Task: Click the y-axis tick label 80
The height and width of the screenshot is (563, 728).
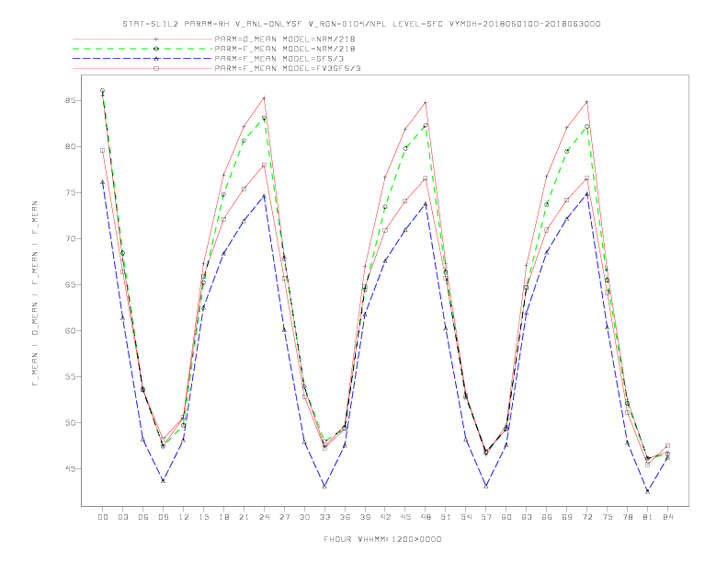Action: tap(71, 147)
